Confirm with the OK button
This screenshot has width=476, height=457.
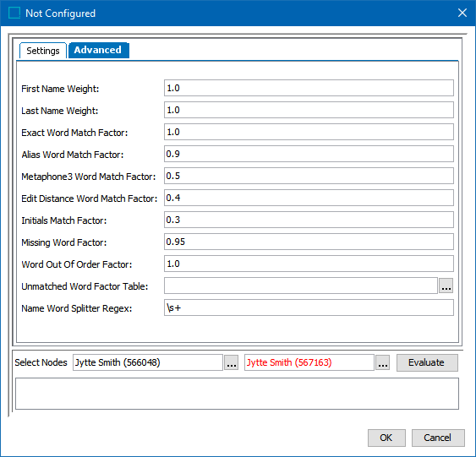(x=386, y=438)
